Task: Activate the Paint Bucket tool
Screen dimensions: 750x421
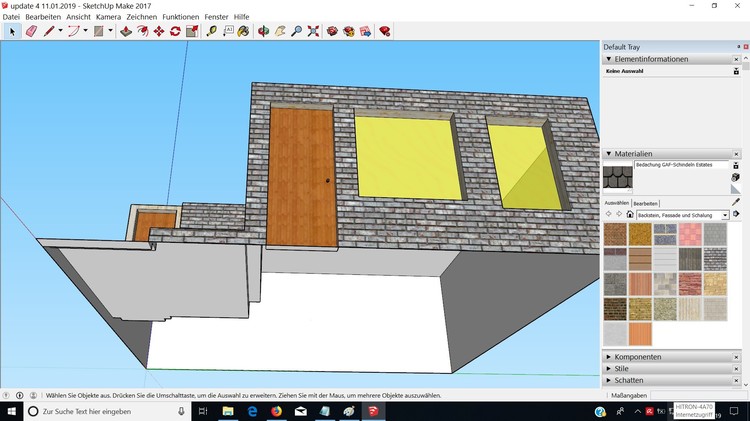Action: click(x=243, y=32)
